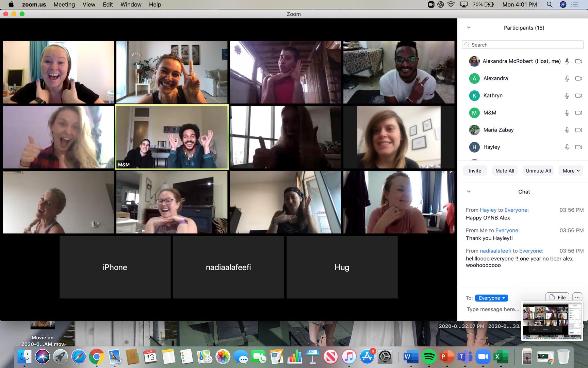588x368 pixels.
Task: Click Kathryn's green K avatar
Action: pyautogui.click(x=474, y=96)
